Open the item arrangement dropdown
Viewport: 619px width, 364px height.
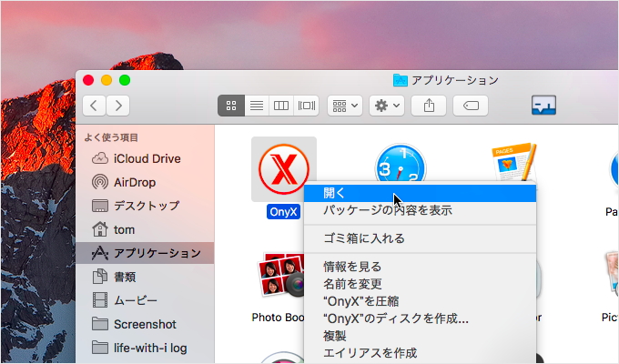345,106
